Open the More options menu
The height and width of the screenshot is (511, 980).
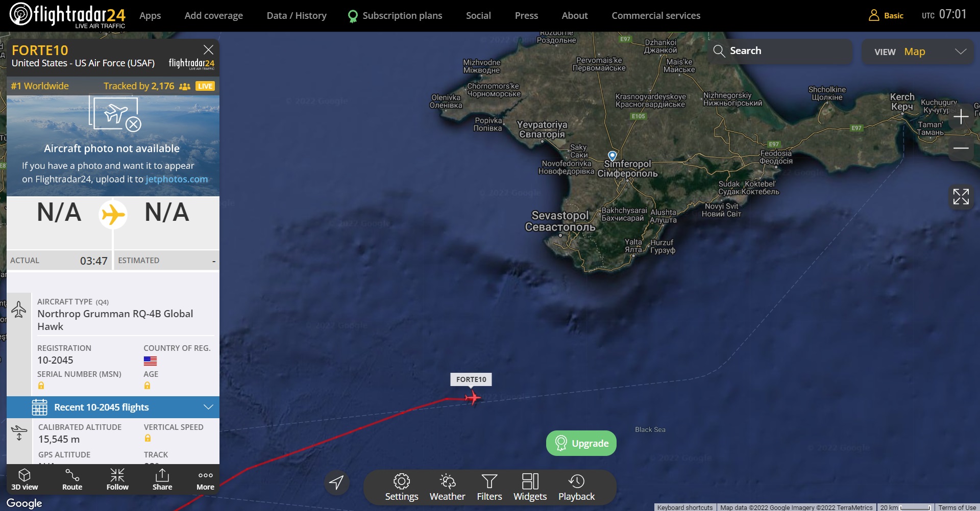205,479
